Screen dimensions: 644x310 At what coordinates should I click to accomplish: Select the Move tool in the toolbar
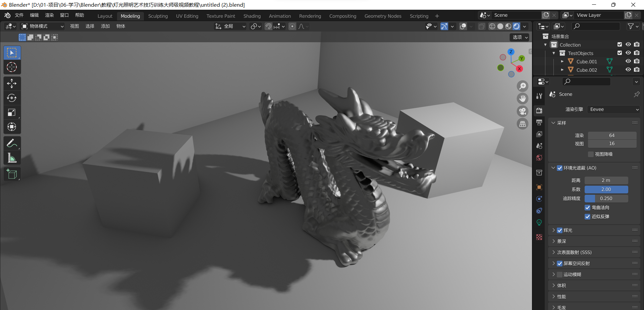[x=12, y=83]
